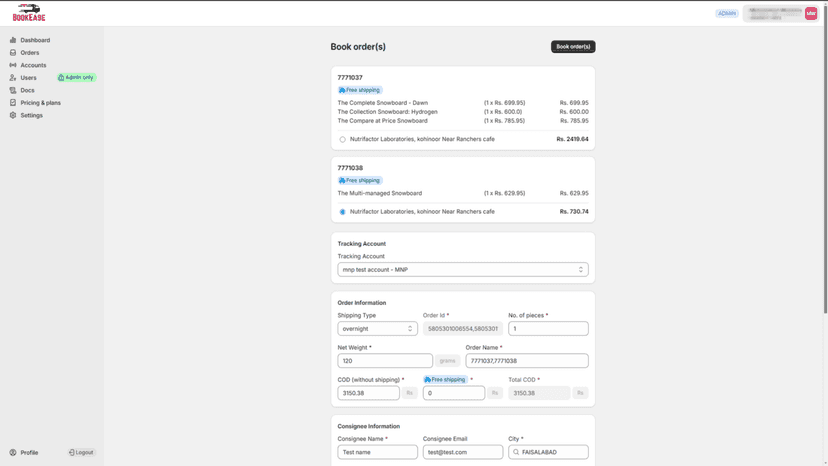Click the Consignee Email field
This screenshot has width=828, height=466.
pyautogui.click(x=463, y=452)
